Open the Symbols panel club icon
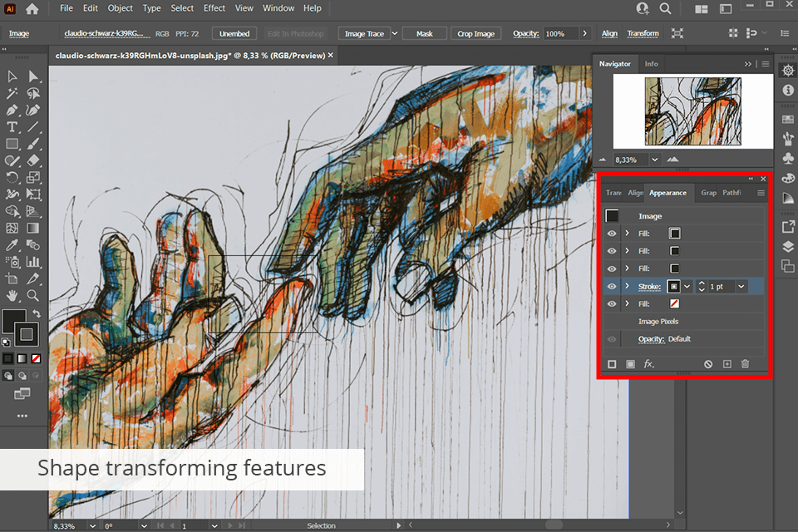This screenshot has width=798, height=532. [x=788, y=159]
